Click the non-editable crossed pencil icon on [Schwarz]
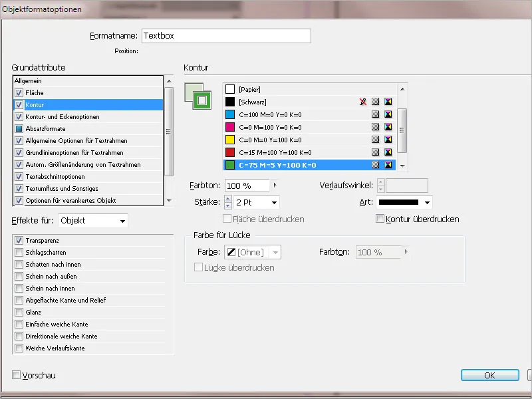 pos(363,102)
